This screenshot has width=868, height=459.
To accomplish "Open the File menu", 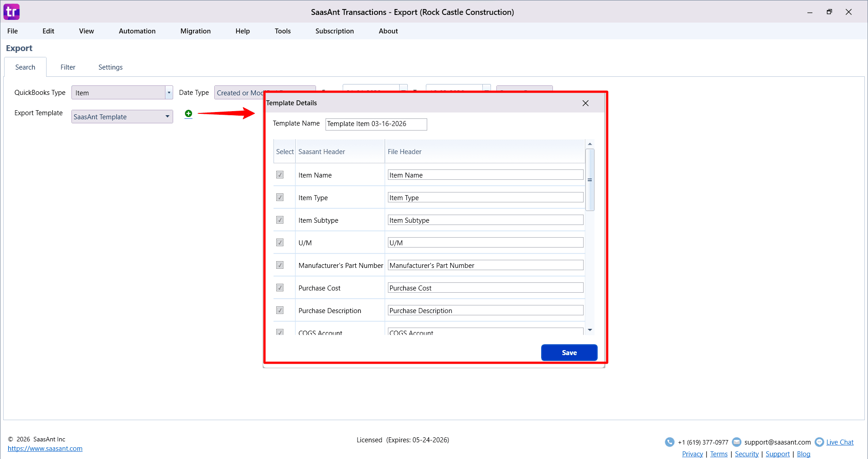I will tap(13, 31).
